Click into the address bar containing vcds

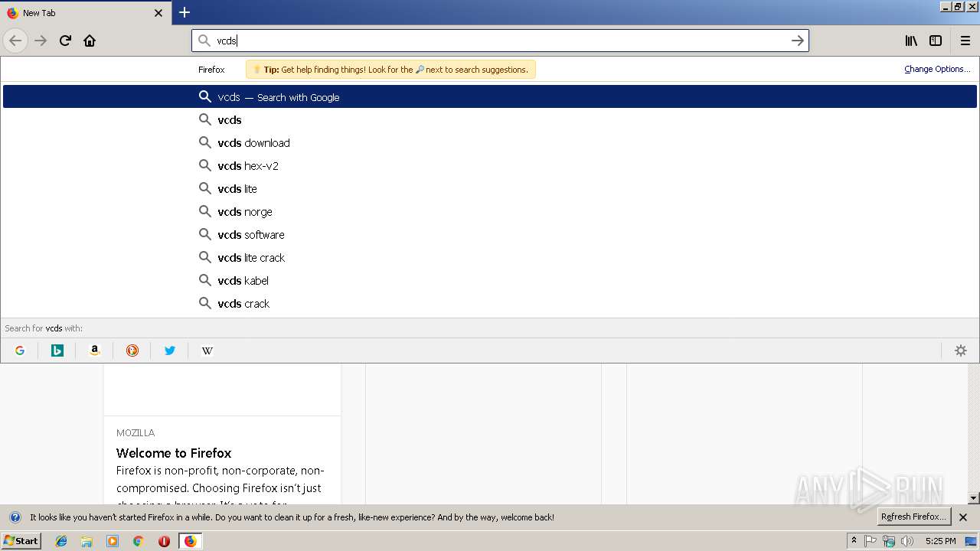500,41
